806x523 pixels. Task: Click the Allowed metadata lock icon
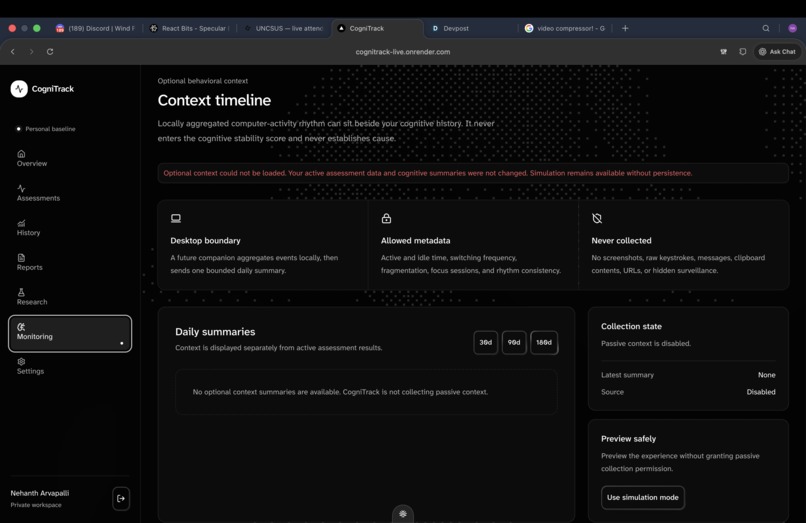[386, 219]
